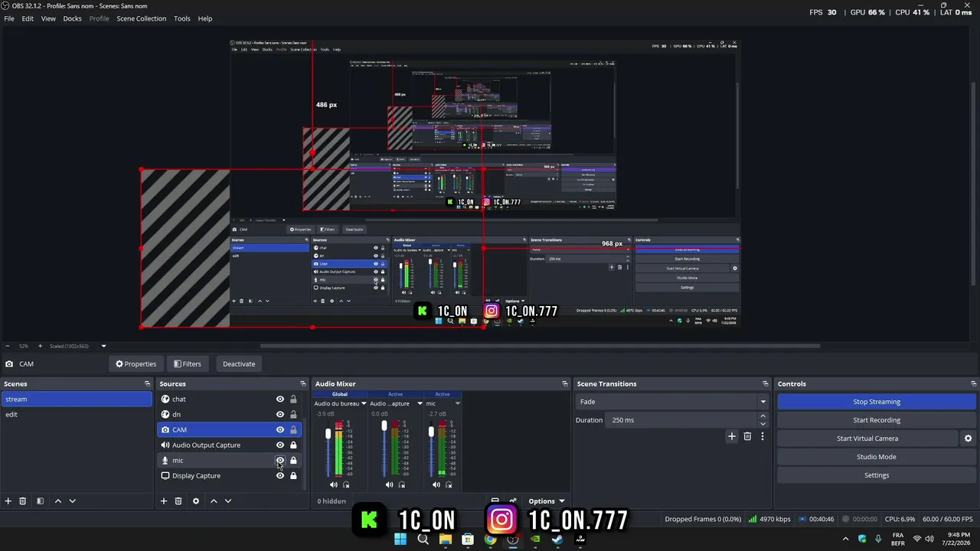
Task: Hide the CAM source with its eye icon
Action: [x=280, y=429]
